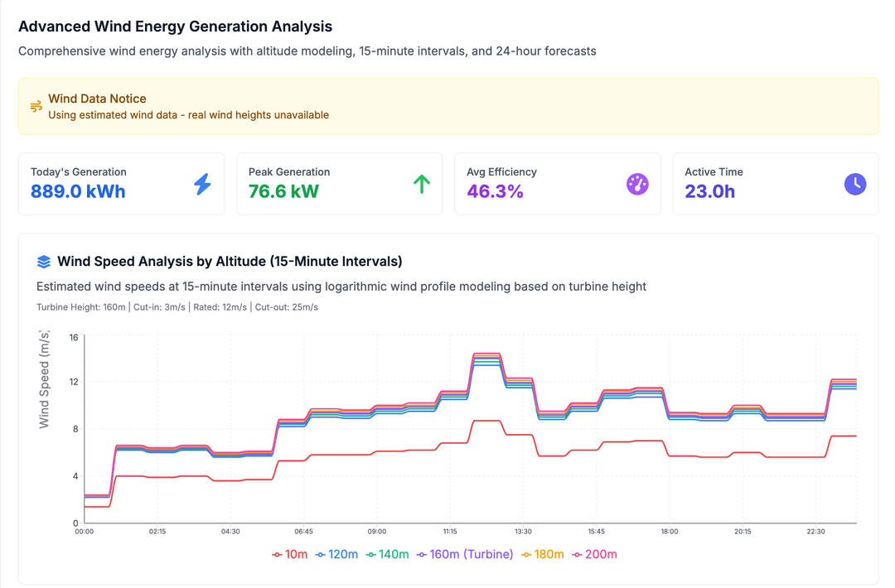Toggle the 180m series in the chart legend
This screenshot has height=588, width=895.
point(544,553)
